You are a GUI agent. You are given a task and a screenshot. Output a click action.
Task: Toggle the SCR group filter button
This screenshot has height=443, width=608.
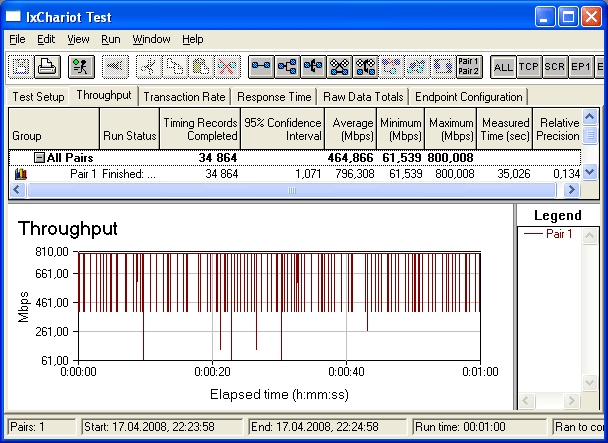click(555, 67)
